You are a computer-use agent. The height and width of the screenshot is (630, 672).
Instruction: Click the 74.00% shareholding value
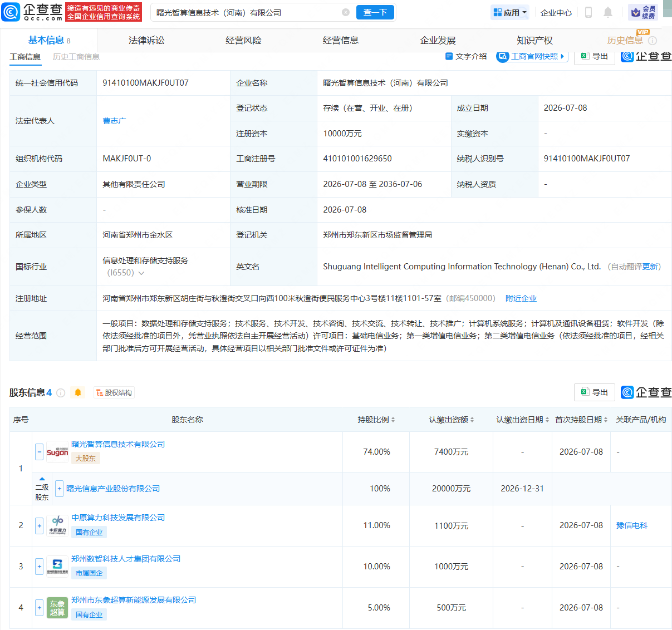pyautogui.click(x=376, y=452)
